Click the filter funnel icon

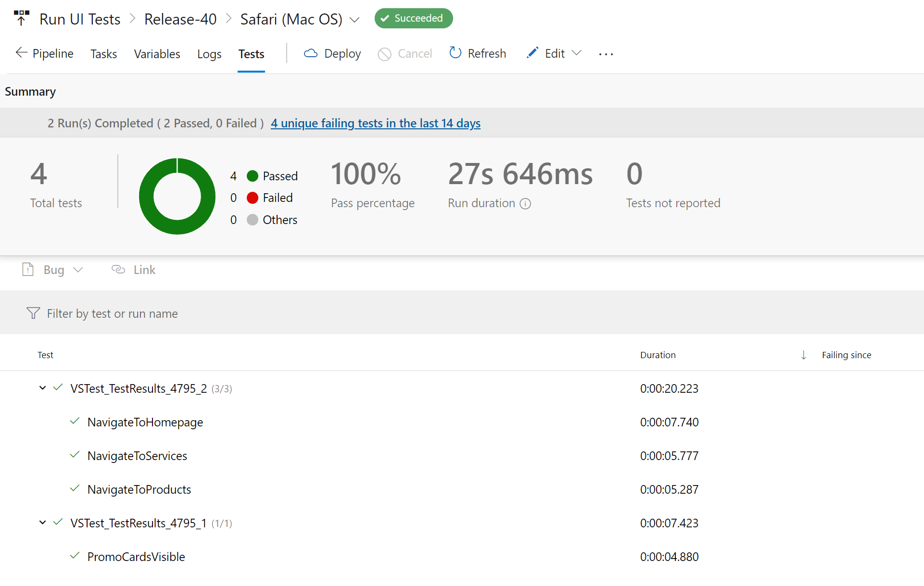point(33,313)
